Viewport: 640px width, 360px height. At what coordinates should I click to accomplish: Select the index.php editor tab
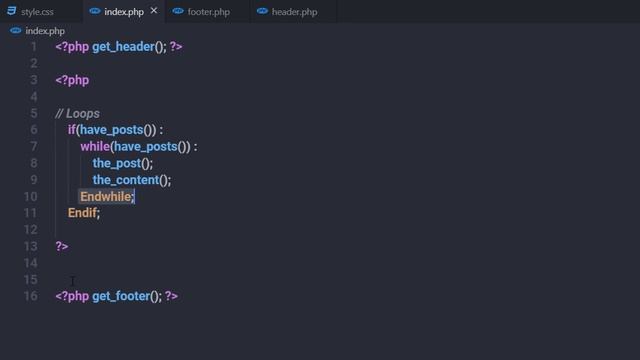coord(124,11)
